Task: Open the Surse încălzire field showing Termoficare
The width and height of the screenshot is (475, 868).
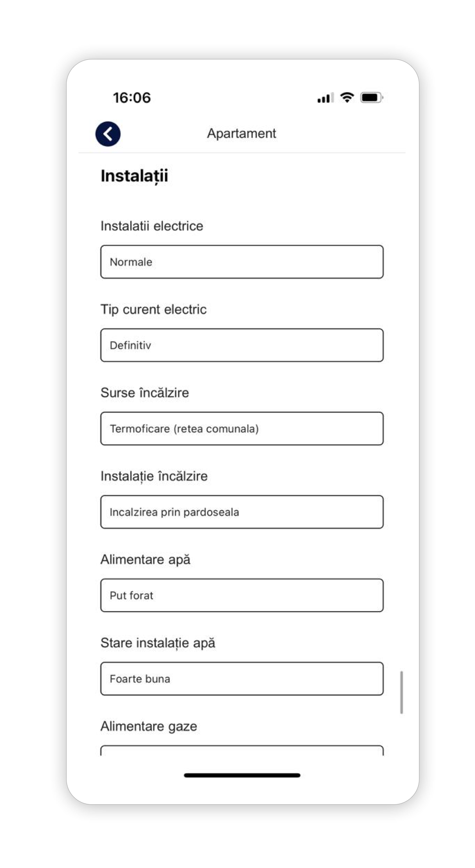Action: click(242, 429)
